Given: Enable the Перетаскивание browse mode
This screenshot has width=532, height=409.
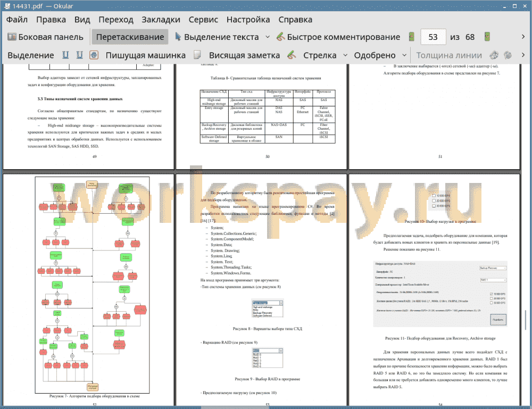Looking at the screenshot, I should [130, 37].
